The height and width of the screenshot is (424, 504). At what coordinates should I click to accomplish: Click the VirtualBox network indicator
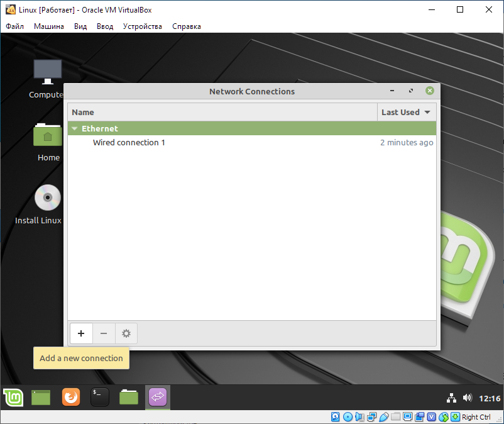coord(371,417)
